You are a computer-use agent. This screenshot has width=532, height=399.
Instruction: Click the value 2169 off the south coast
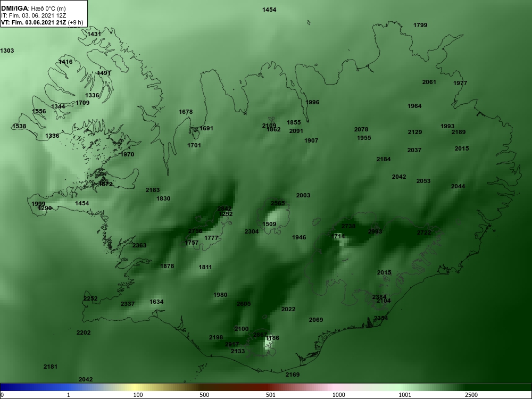(x=293, y=375)
